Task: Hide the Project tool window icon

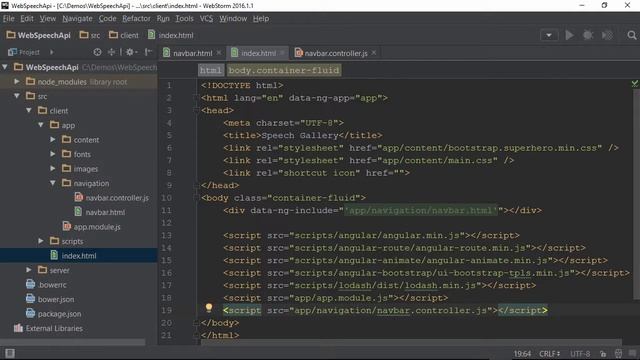Action: [x=149, y=52]
